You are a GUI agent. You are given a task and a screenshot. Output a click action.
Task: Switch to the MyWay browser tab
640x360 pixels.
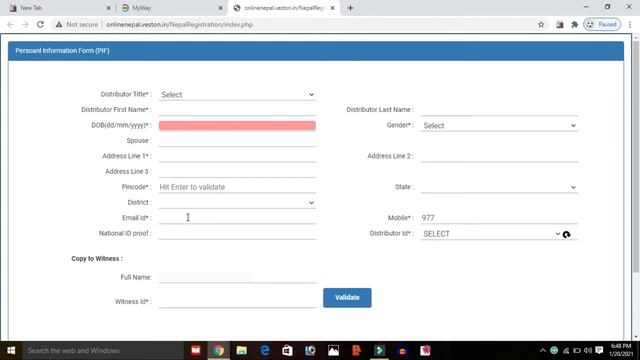click(x=171, y=8)
